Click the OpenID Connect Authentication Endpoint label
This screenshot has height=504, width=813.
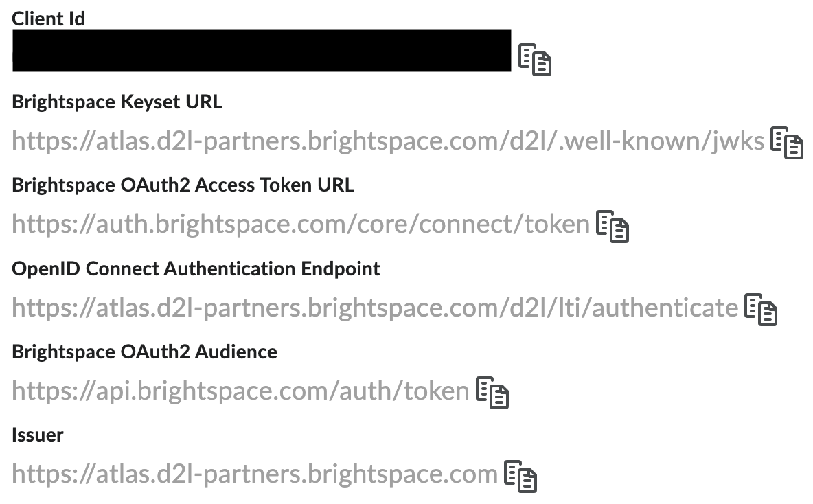pyautogui.click(x=196, y=268)
